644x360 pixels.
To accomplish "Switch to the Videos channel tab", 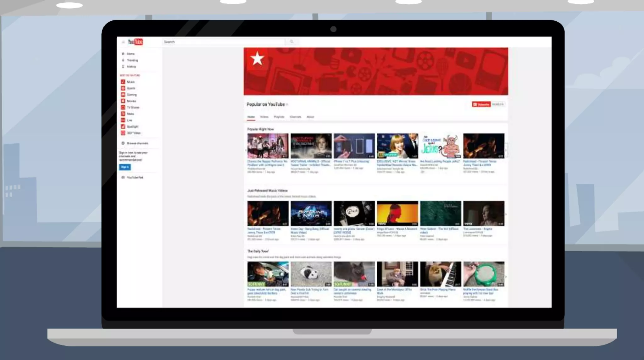I will pyautogui.click(x=264, y=117).
